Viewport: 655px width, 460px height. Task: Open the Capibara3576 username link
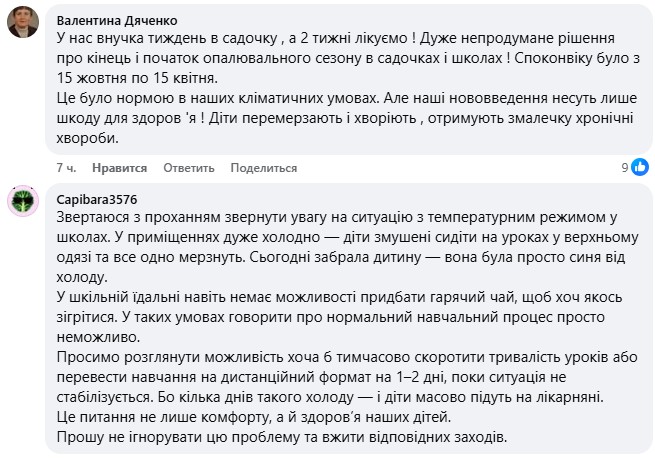pos(99,197)
